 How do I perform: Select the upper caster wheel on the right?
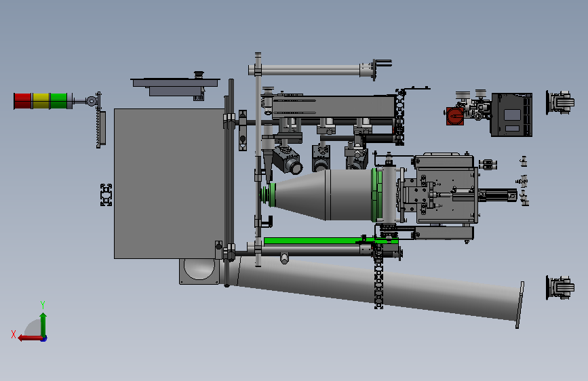560,102
